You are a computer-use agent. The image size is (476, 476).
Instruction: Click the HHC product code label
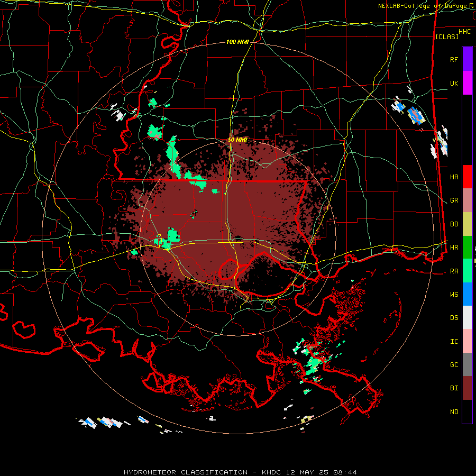(465, 32)
